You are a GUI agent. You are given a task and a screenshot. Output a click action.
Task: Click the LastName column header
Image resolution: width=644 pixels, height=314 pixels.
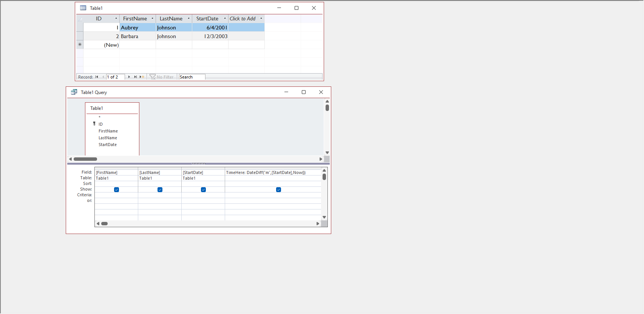point(171,18)
